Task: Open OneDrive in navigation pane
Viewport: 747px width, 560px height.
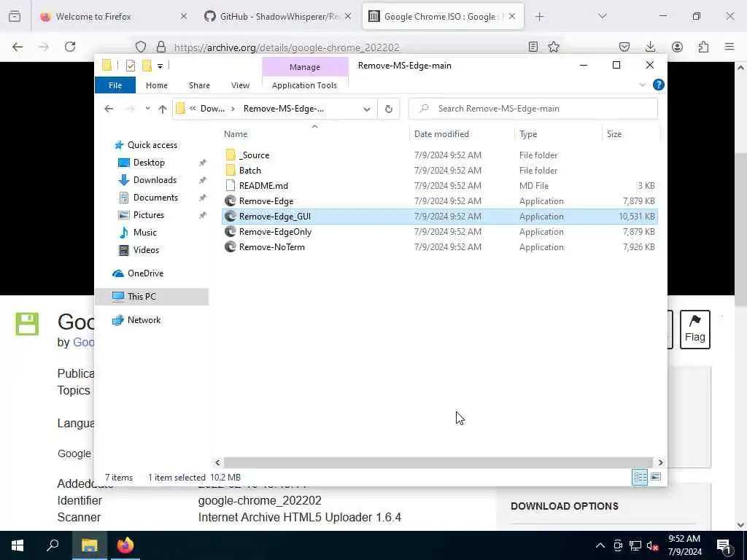Action: (145, 273)
